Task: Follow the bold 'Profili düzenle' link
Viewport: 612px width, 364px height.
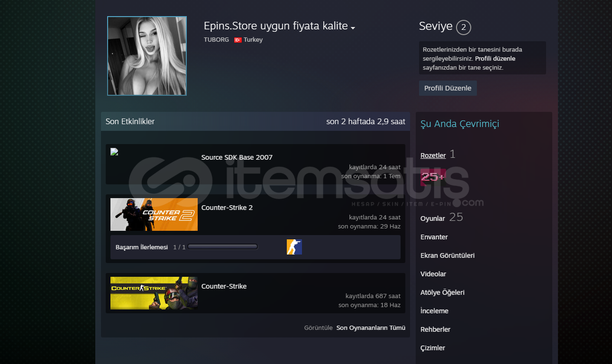Action: coord(495,59)
